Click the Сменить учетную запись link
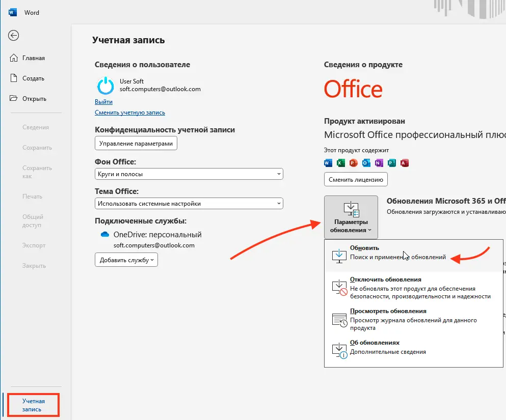 130,113
